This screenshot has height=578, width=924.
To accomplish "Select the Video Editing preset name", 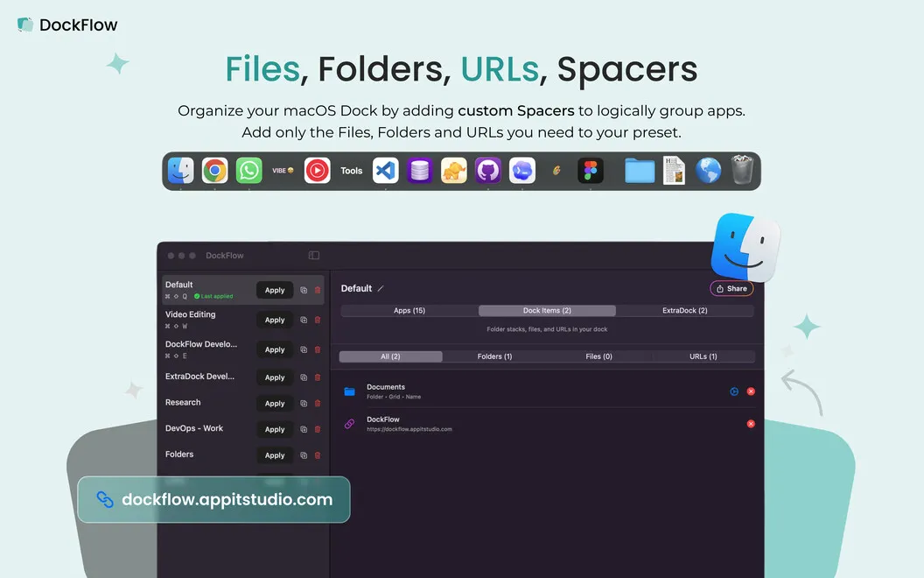I will 191,314.
